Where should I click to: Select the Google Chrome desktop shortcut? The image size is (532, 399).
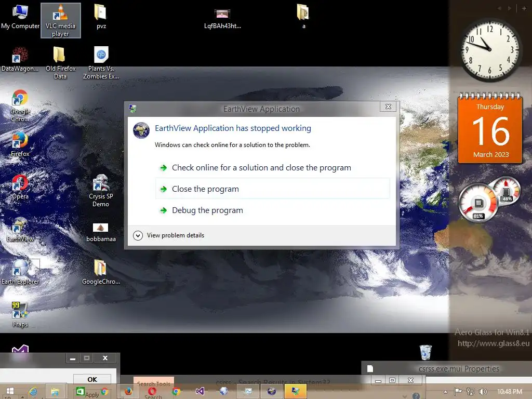click(x=20, y=105)
